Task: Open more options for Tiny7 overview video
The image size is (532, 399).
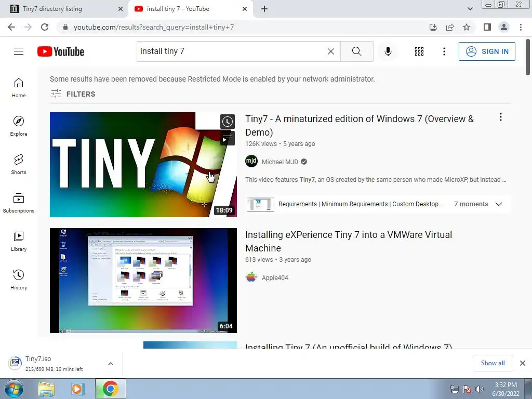Action: pos(500,117)
